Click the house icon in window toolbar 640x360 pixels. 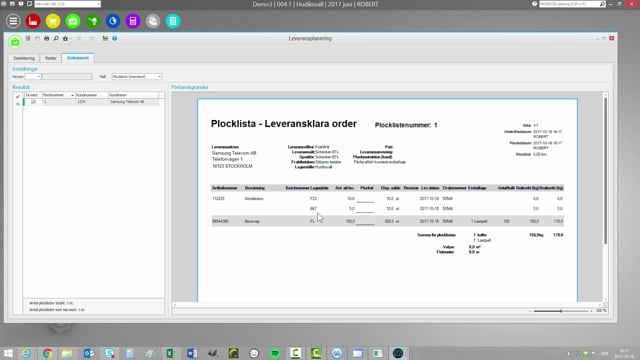click(x=65, y=38)
